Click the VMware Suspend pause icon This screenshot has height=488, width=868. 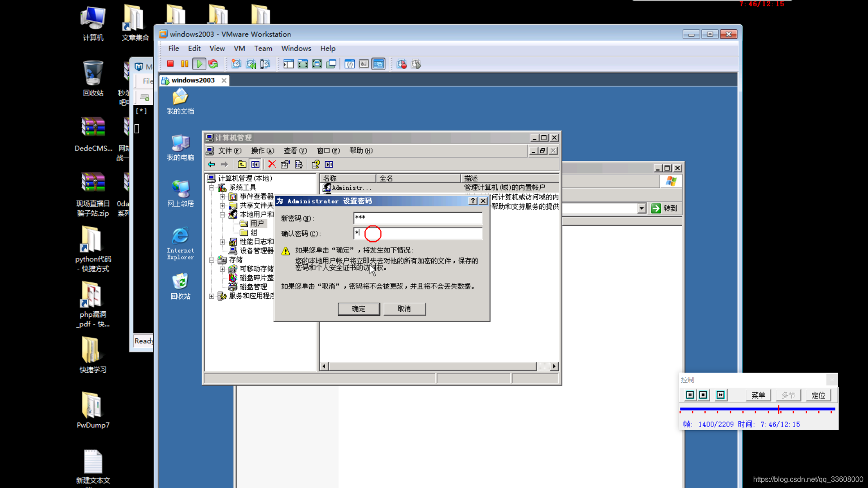[x=184, y=64]
